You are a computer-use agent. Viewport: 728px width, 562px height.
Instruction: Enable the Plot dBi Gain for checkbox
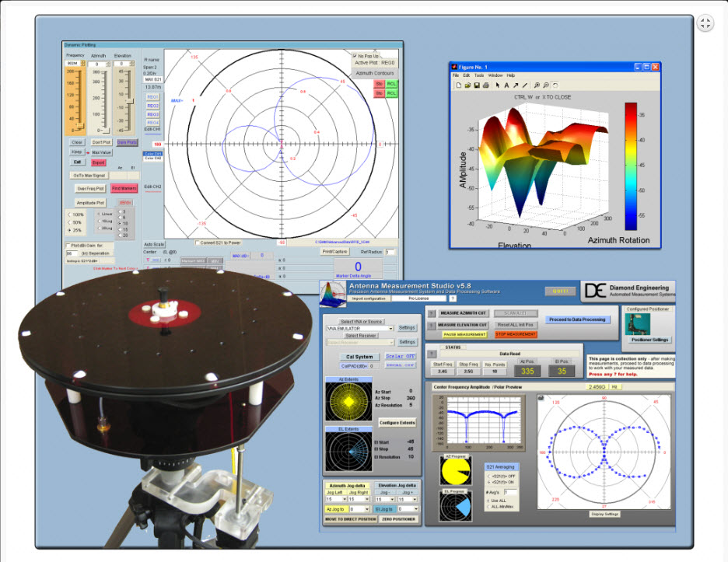click(68, 246)
